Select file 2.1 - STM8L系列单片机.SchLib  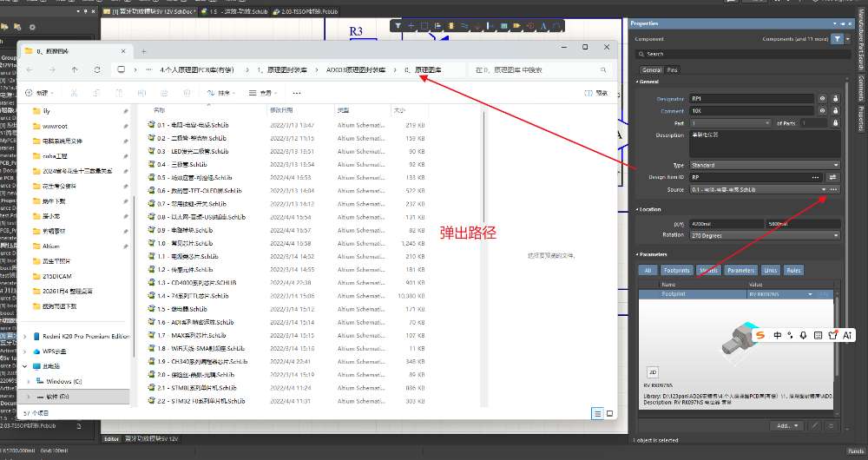(196, 387)
